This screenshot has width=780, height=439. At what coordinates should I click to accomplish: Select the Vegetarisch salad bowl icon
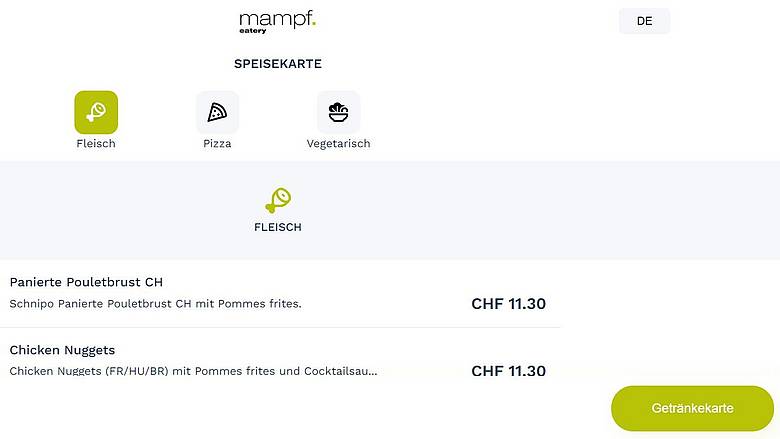point(338,112)
